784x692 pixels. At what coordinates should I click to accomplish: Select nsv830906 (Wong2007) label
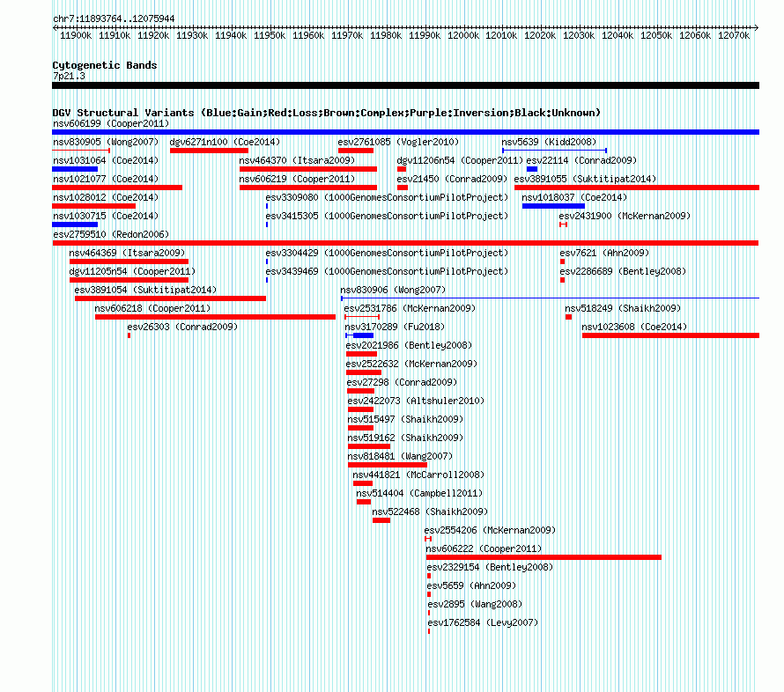coord(393,290)
